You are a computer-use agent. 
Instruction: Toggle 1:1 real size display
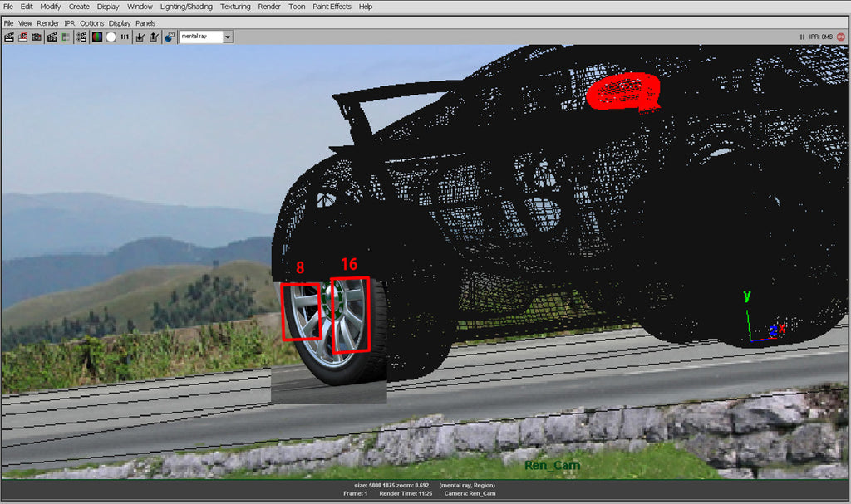(123, 37)
